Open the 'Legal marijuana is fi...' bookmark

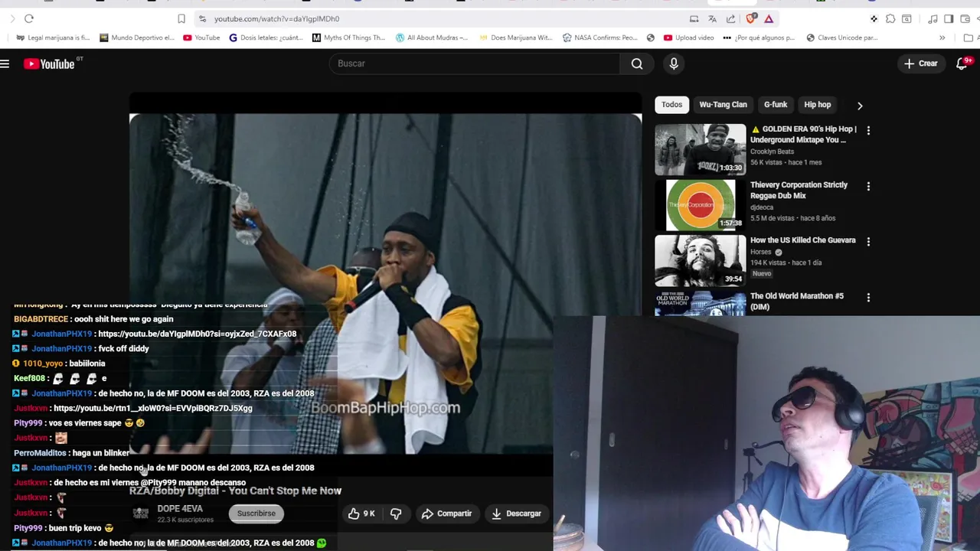click(x=53, y=37)
